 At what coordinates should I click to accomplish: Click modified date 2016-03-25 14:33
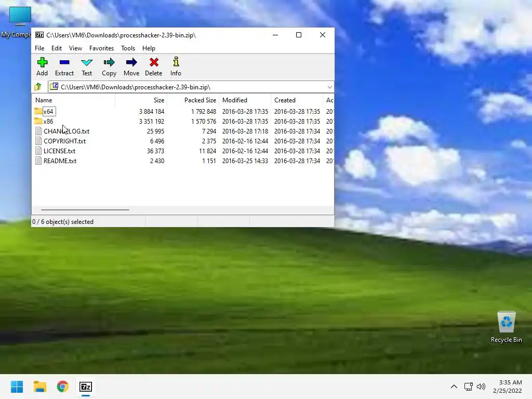pos(245,161)
